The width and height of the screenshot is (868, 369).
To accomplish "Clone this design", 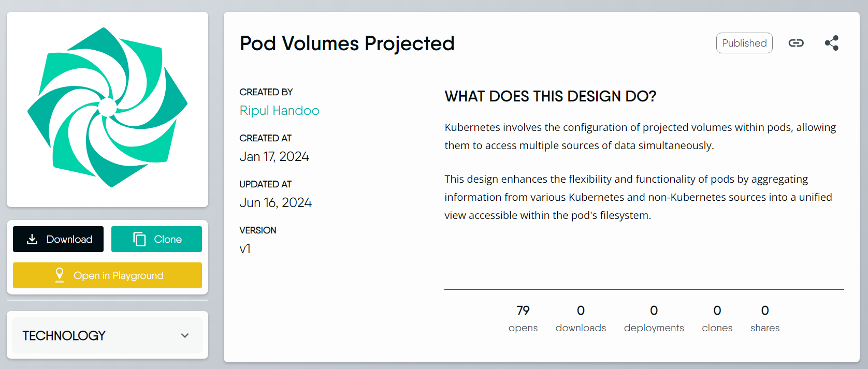I will coord(156,239).
